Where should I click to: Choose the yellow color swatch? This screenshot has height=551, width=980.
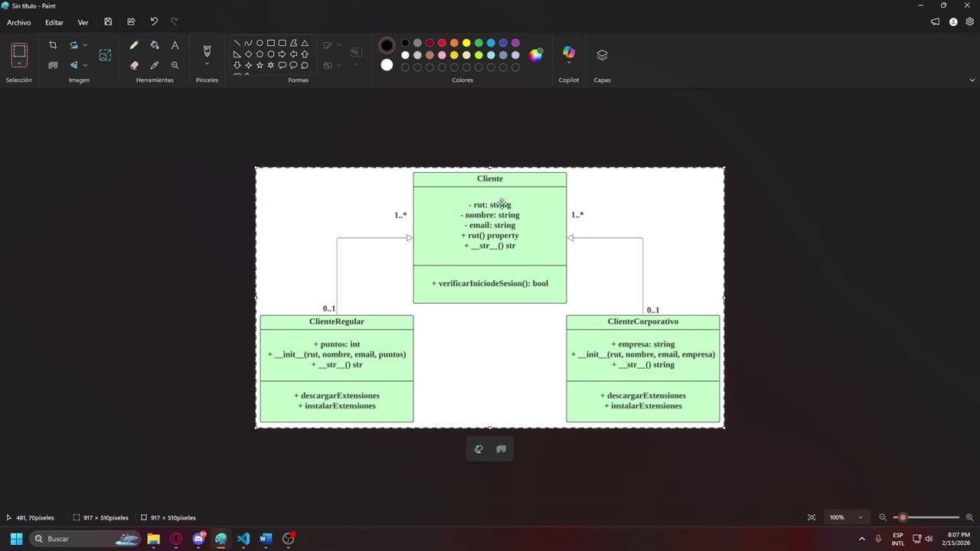pyautogui.click(x=466, y=43)
